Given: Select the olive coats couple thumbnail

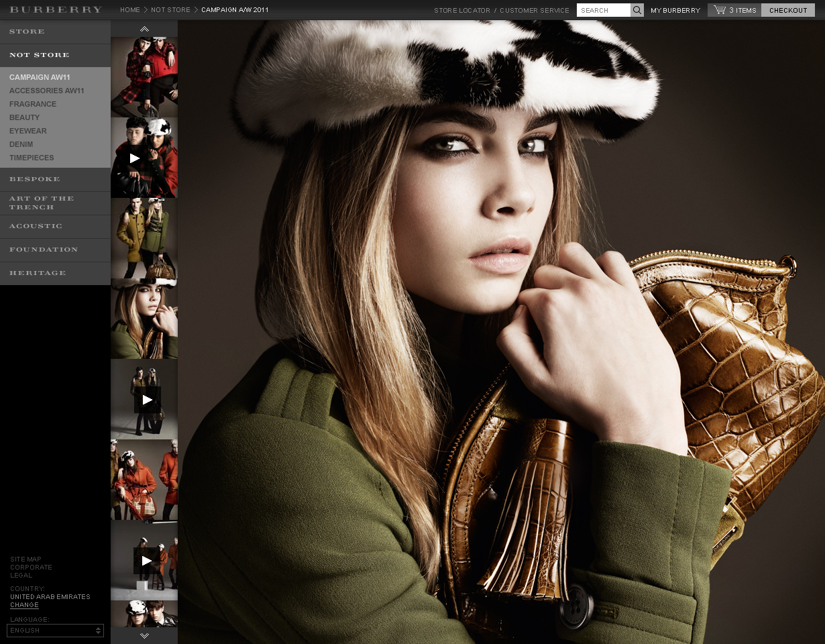Looking at the screenshot, I should point(144,238).
